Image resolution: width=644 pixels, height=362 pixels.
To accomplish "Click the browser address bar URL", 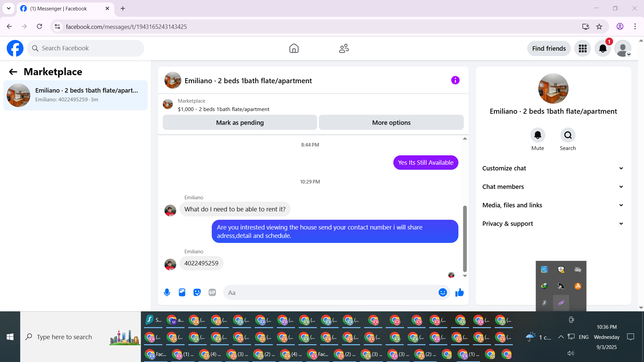I will pos(126,27).
